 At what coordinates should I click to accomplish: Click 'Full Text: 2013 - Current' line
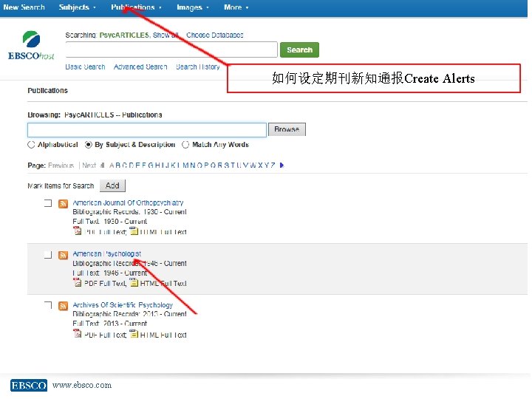click(x=110, y=324)
